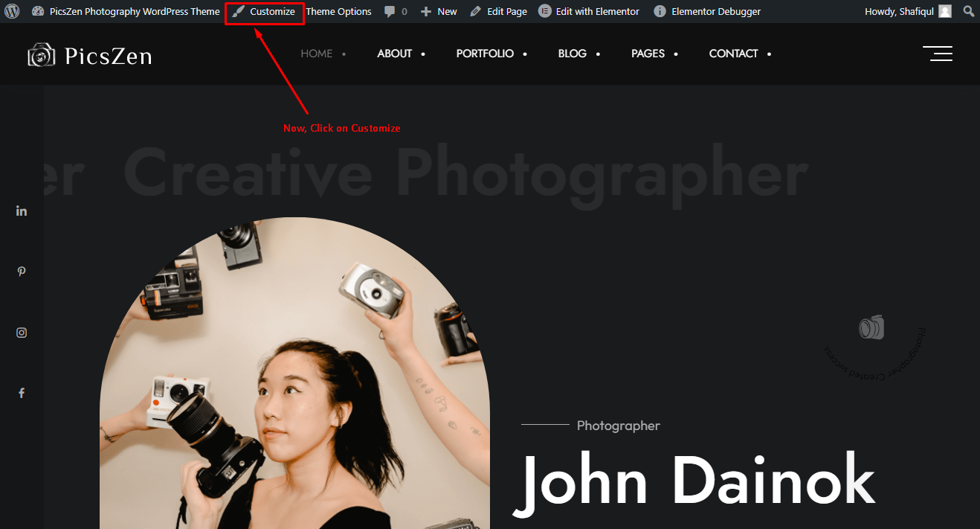Click the rotating camera badge icon

[x=872, y=327]
